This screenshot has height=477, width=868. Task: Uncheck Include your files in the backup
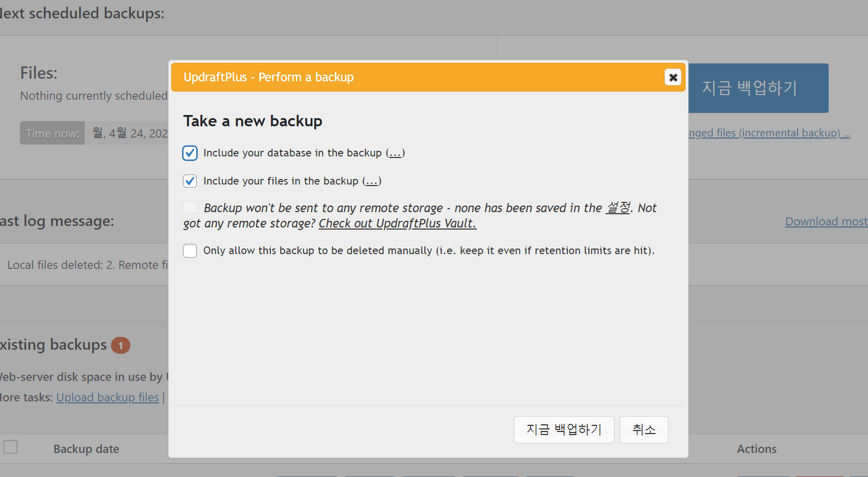190,181
